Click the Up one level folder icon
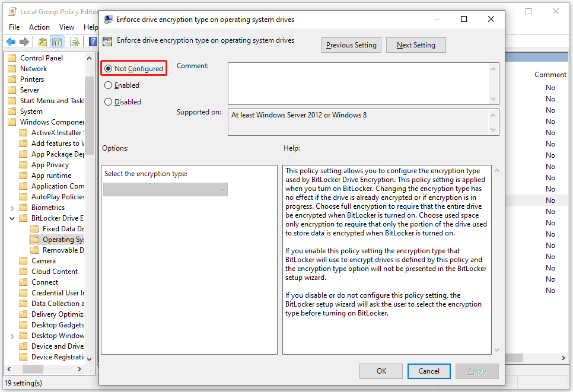The width and height of the screenshot is (573, 392). coord(43,42)
